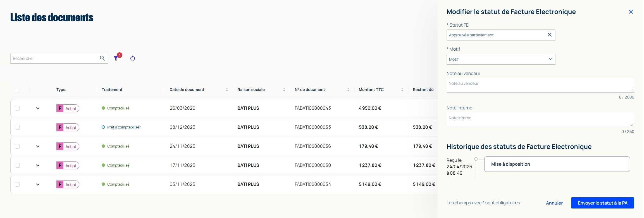Screen dimensions: 644x218
Task: Click the Note au vendeur text area
Action: [540, 85]
